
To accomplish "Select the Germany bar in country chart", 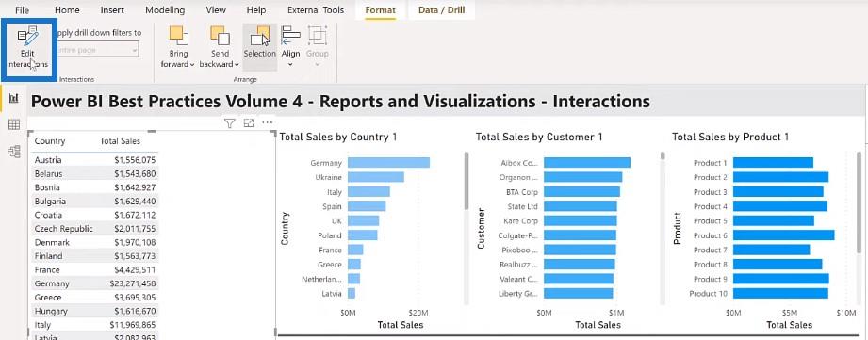I will pos(388,163).
